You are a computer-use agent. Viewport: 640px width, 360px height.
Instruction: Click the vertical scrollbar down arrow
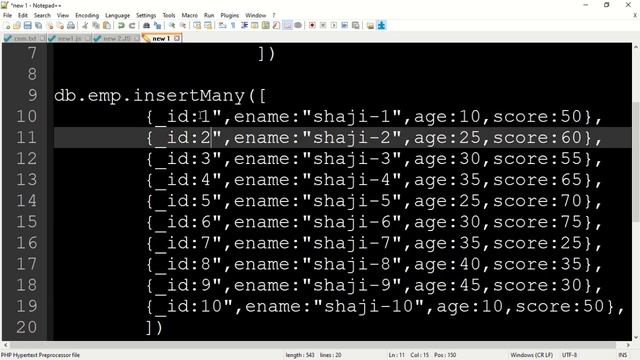click(x=636, y=337)
